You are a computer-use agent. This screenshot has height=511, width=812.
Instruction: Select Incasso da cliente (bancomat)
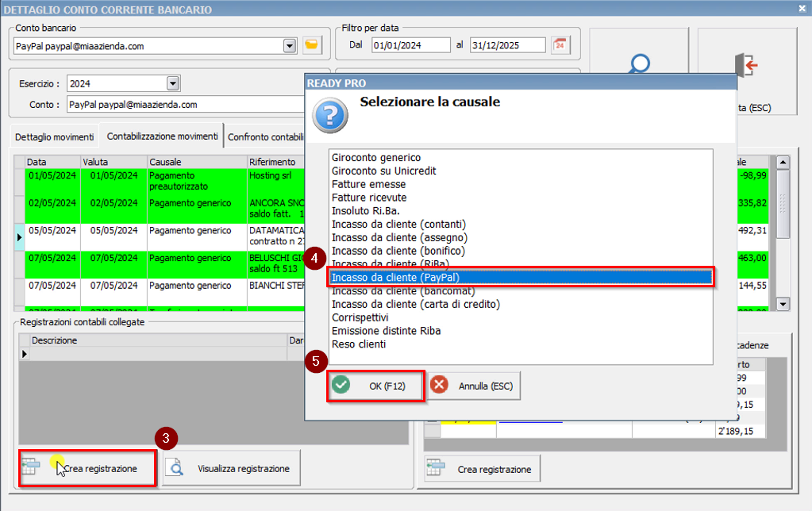[x=521, y=291]
